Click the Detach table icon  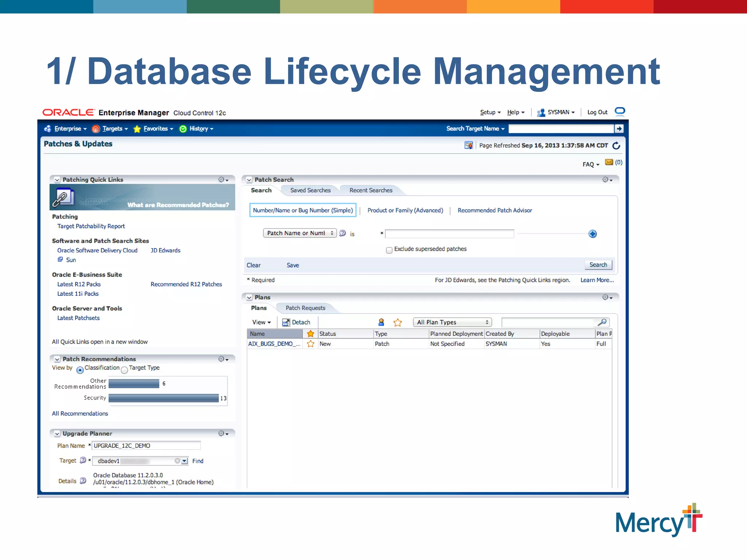click(x=286, y=322)
